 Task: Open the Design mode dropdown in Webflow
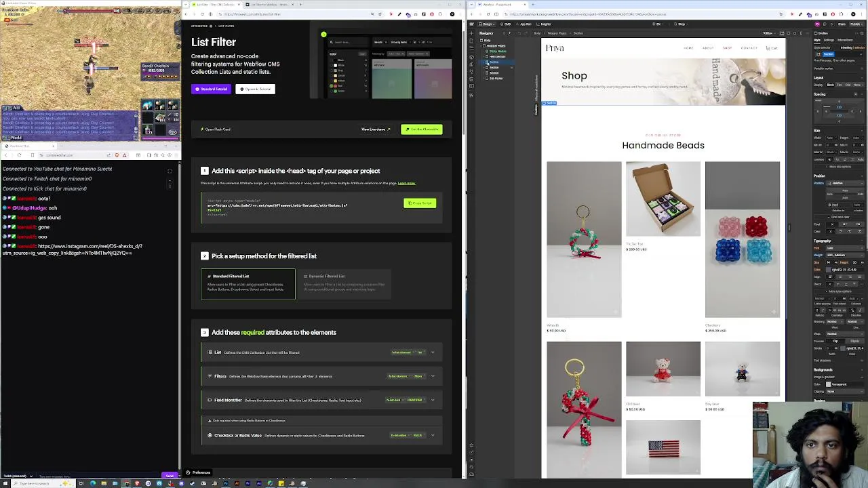pyautogui.click(x=487, y=24)
